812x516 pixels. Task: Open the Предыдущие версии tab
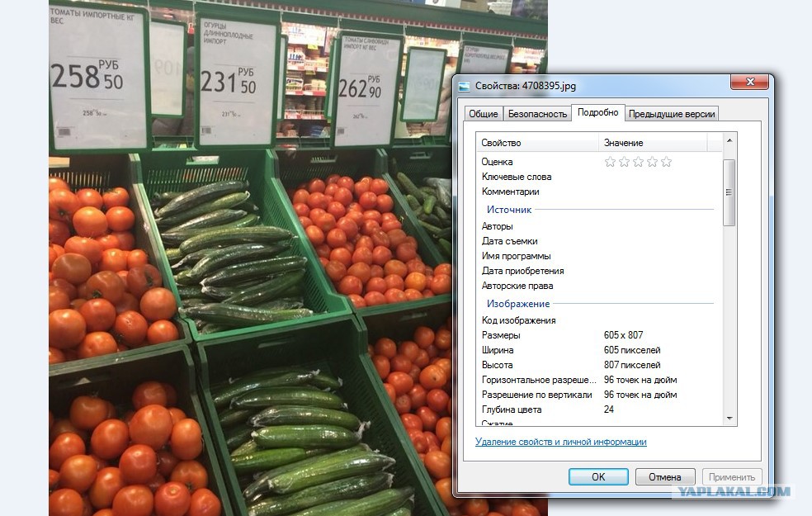pyautogui.click(x=672, y=114)
